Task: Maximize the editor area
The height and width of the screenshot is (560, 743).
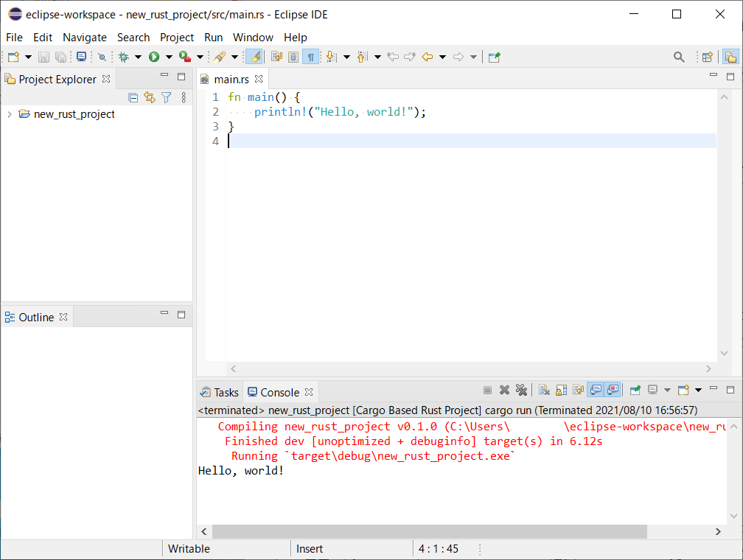Action: [x=730, y=77]
